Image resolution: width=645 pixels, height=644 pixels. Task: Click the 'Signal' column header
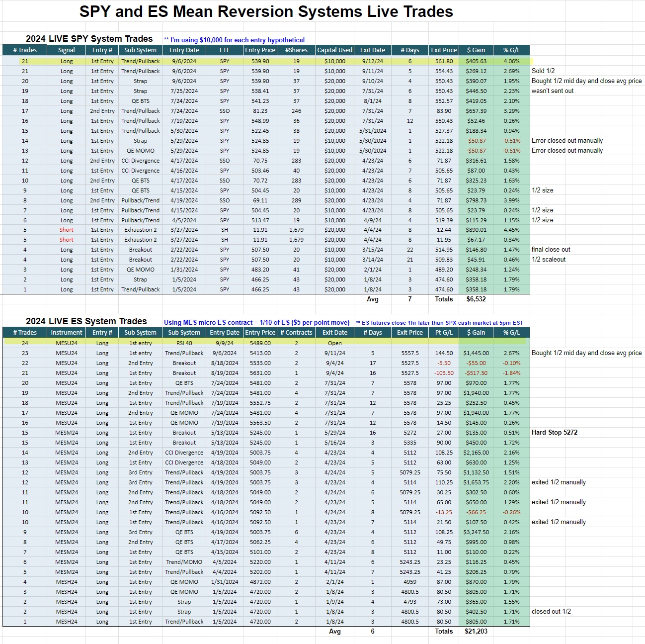(67, 50)
